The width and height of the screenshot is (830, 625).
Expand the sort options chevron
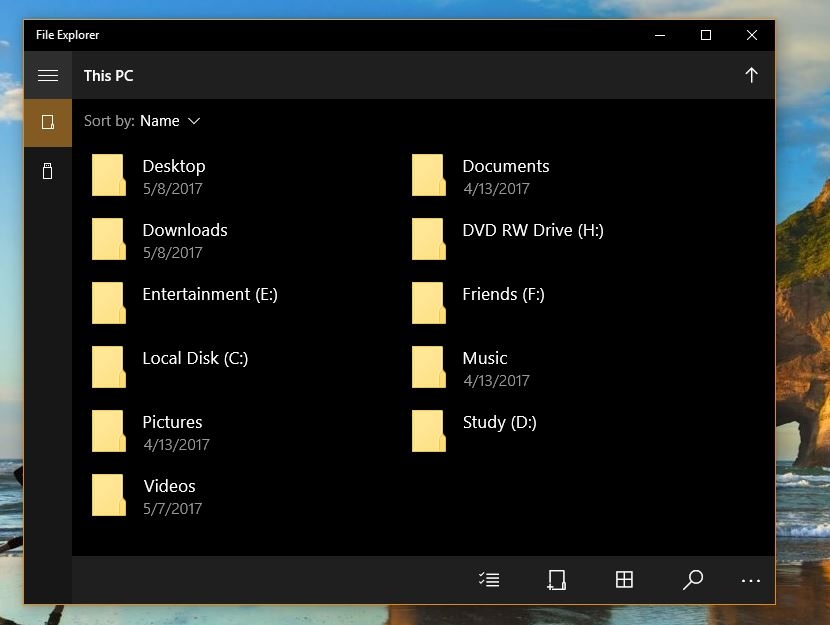click(194, 121)
